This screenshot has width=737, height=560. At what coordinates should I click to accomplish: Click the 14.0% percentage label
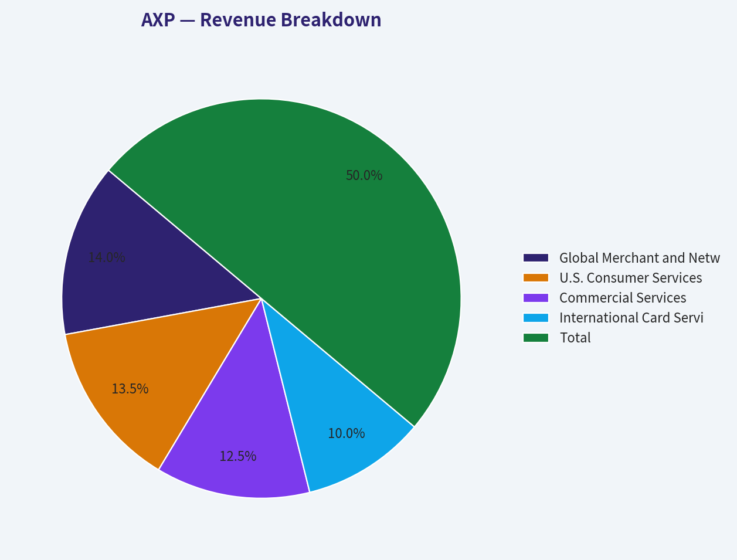point(107,257)
